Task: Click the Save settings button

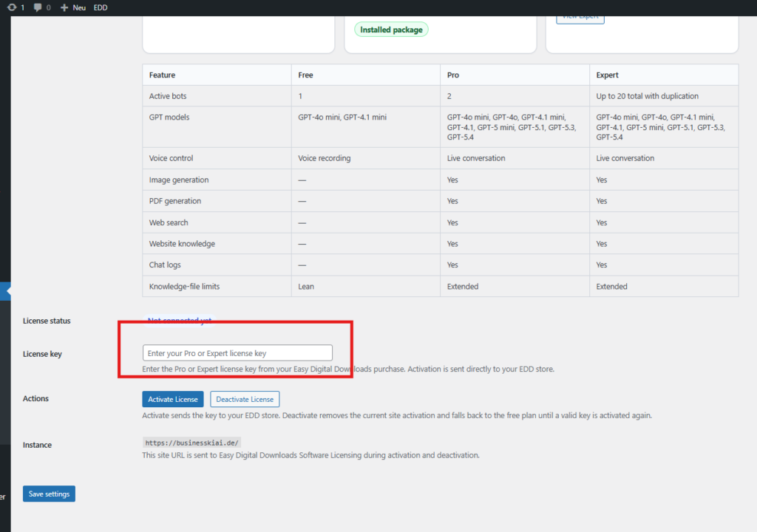Action: pos(49,494)
